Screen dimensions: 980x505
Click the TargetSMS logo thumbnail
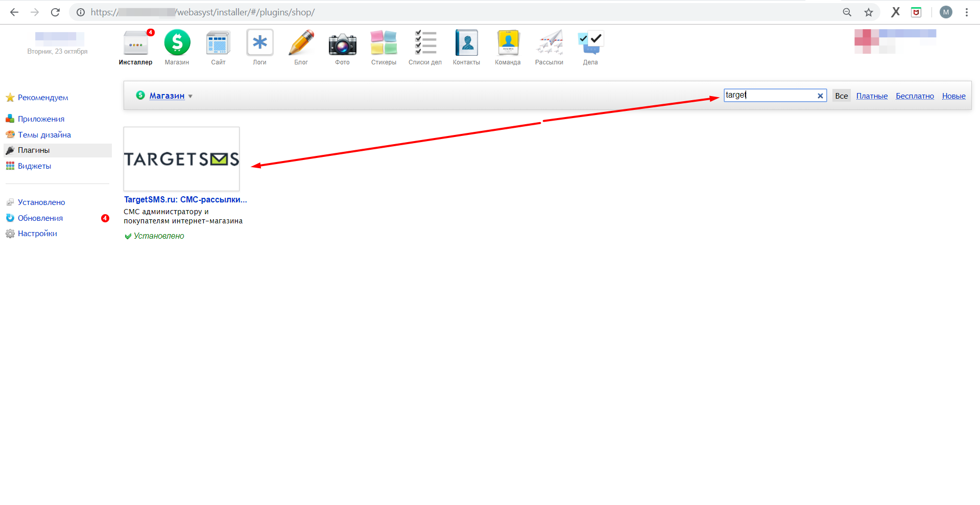181,159
